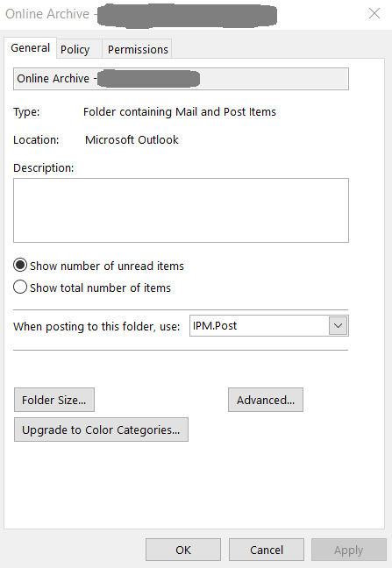Click the Description label

pyautogui.click(x=44, y=168)
